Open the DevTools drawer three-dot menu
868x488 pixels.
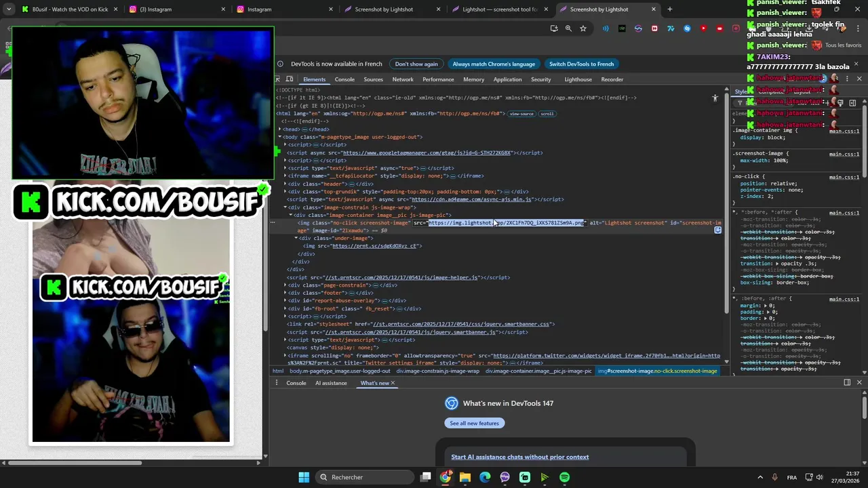point(277,383)
